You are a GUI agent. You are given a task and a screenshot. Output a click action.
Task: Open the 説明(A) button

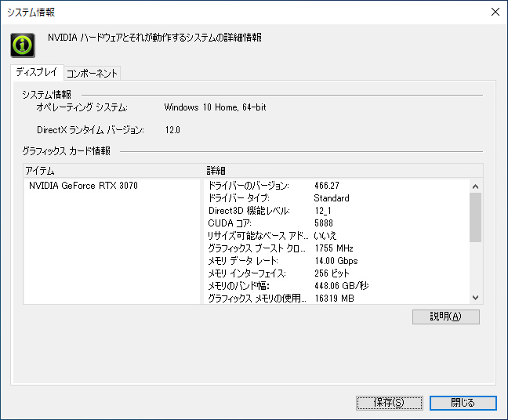click(x=446, y=317)
